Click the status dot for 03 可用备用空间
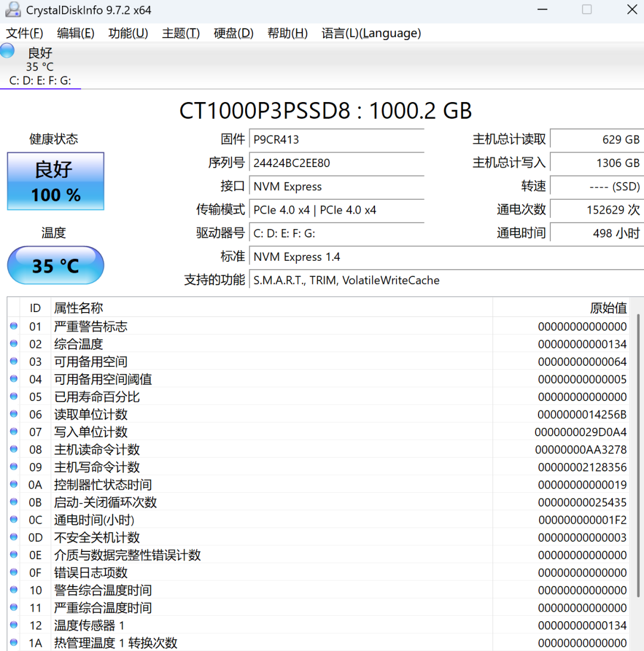 pyautogui.click(x=14, y=361)
